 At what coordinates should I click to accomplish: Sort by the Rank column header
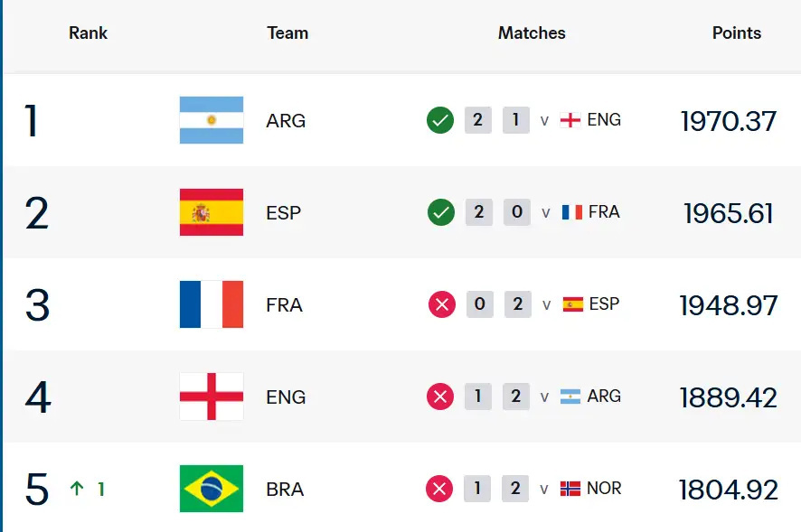pyautogui.click(x=88, y=33)
